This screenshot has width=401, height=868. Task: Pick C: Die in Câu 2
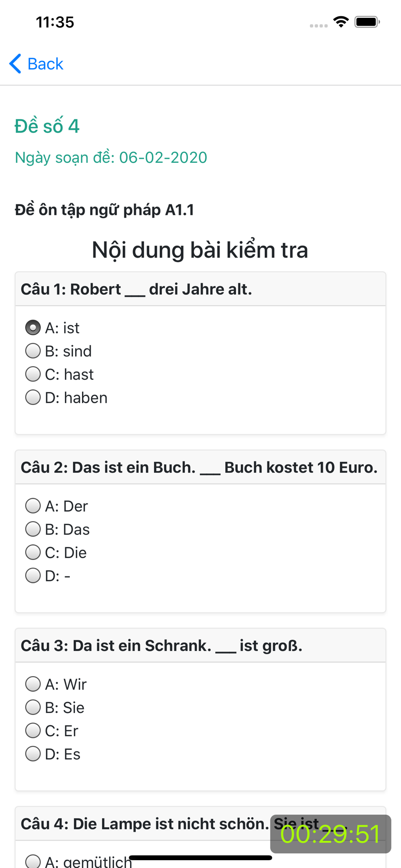pyautogui.click(x=33, y=552)
